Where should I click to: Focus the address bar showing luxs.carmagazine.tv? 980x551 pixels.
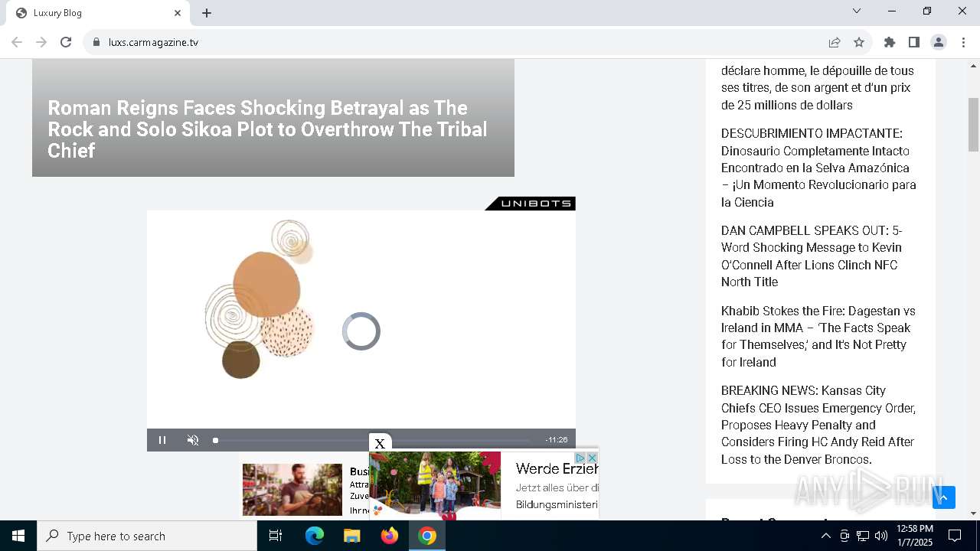click(x=459, y=42)
